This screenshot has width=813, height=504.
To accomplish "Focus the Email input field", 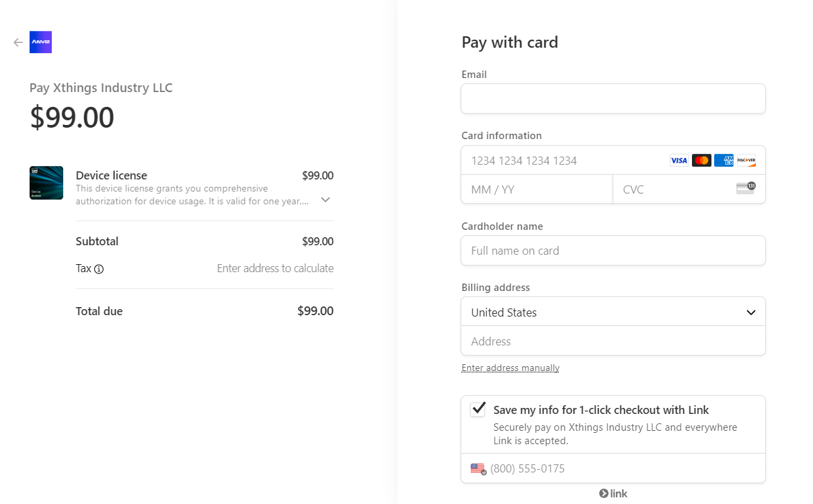I will [613, 99].
